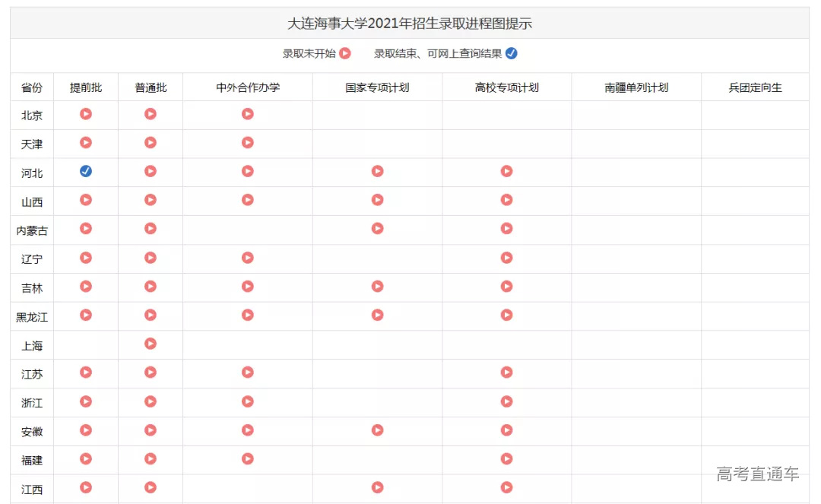This screenshot has width=821, height=504.
Task: Click the 河北 province row label
Action: point(32,173)
